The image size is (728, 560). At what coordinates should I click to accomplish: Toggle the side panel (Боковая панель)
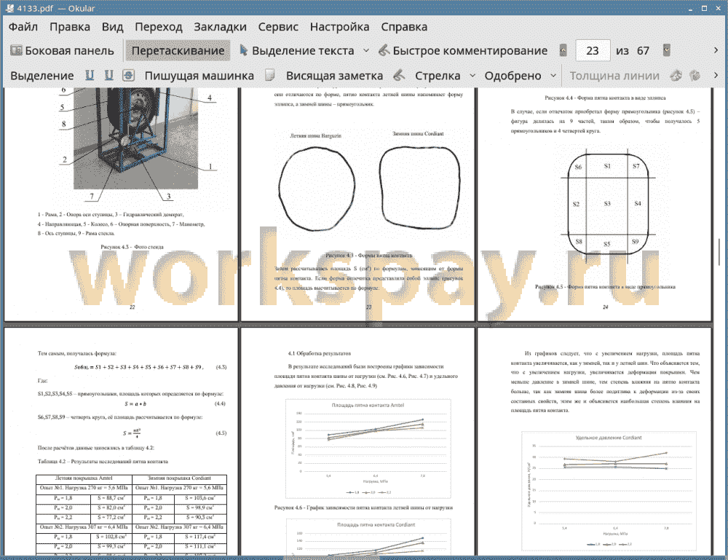click(62, 51)
